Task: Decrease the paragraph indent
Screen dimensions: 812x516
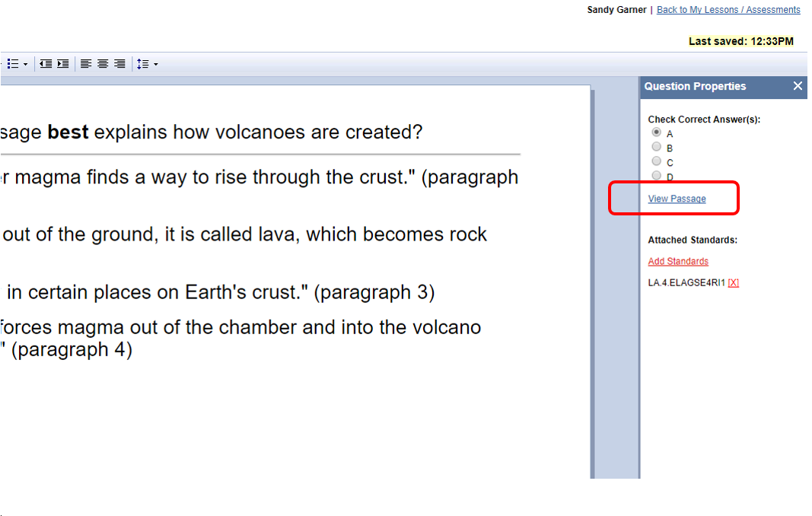Action: (x=46, y=64)
